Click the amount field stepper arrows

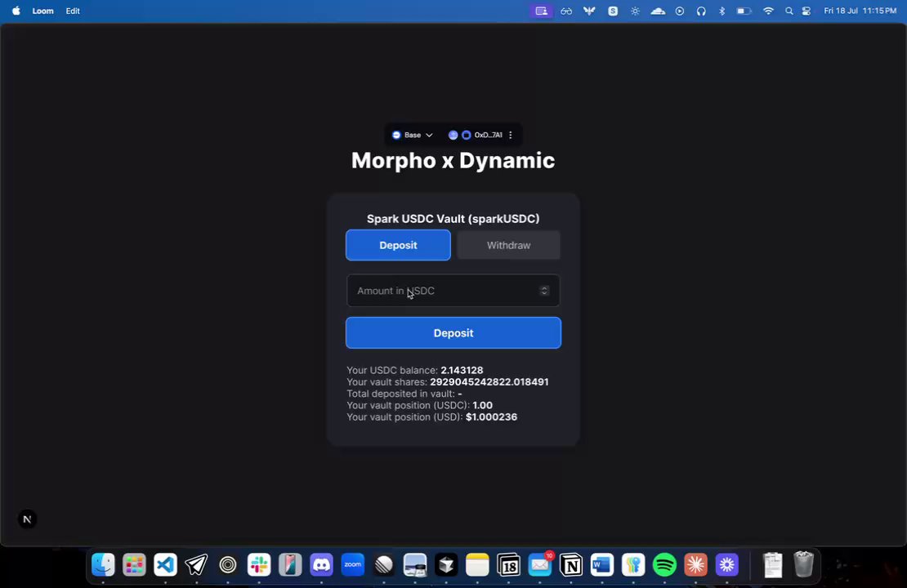coord(543,291)
